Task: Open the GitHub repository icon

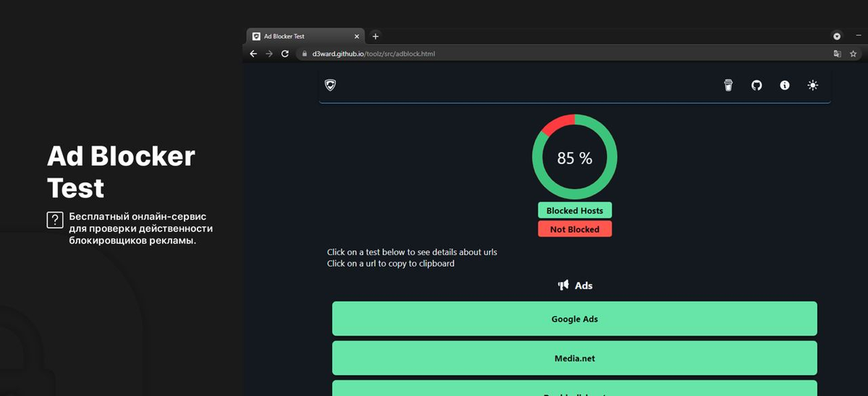Action: tap(757, 85)
